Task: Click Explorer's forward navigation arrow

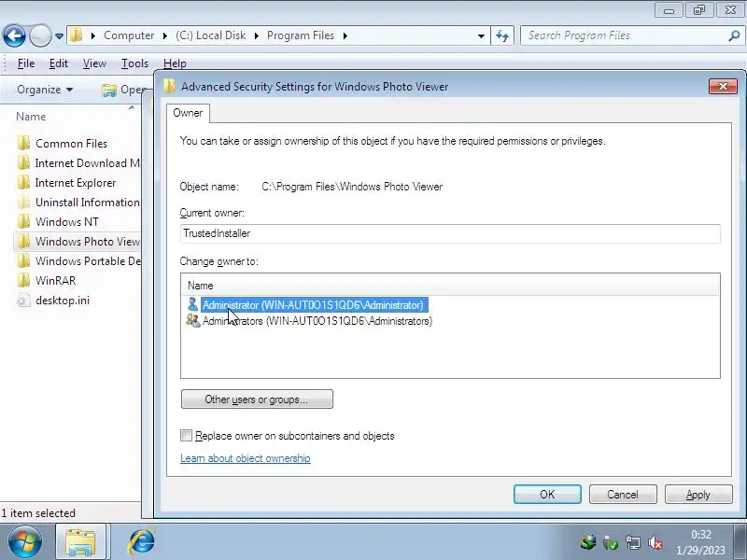Action: tap(40, 35)
